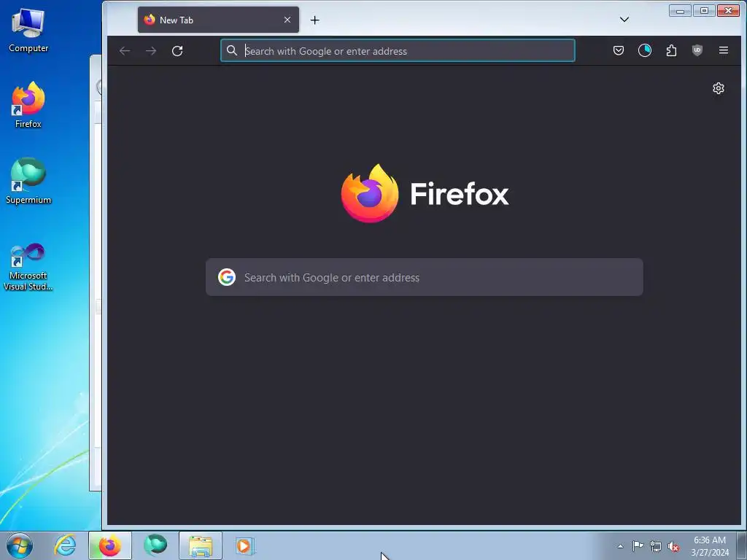Launch Internet Explorer from the taskbar
Image resolution: width=747 pixels, height=560 pixels.
[65, 545]
